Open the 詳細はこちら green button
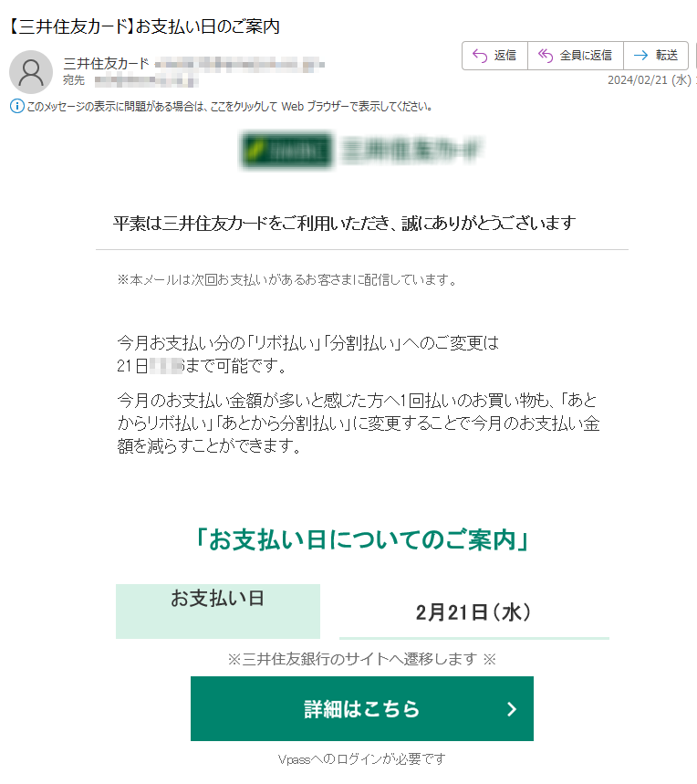 tap(362, 708)
